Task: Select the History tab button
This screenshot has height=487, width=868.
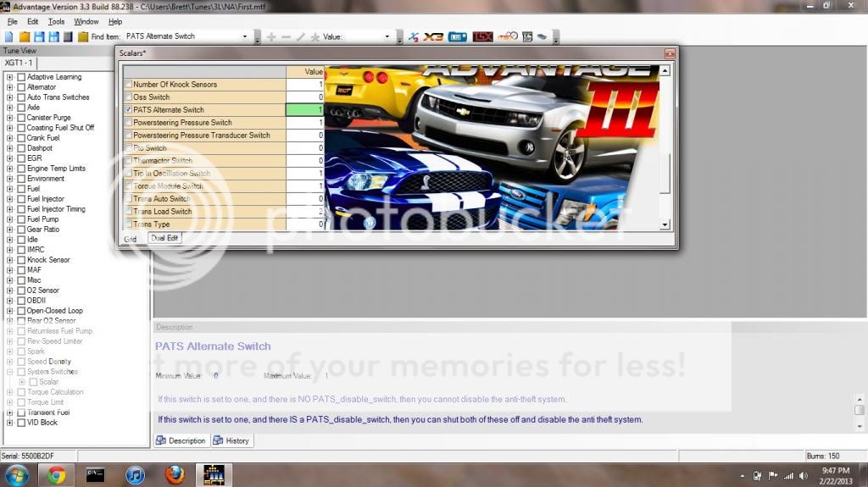Action: [231, 440]
